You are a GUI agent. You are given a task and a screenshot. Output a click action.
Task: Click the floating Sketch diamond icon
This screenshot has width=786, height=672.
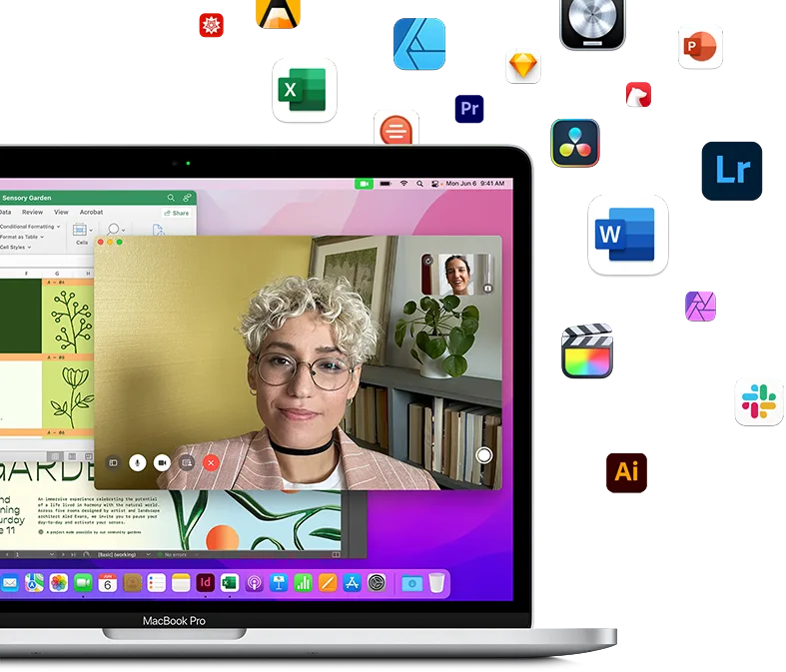coord(522,65)
